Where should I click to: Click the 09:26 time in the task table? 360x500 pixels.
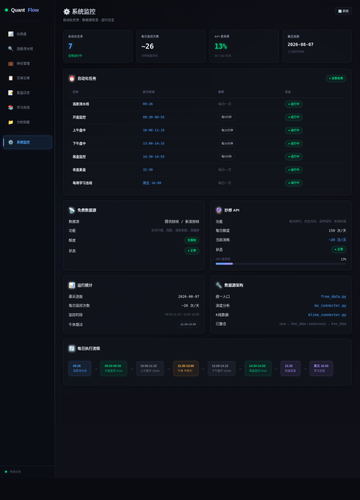148,104
